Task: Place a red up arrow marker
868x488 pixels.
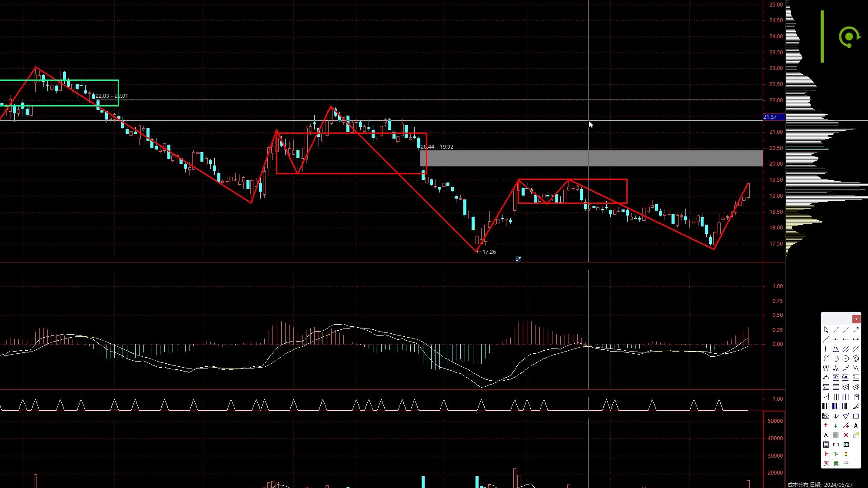Action: [826, 425]
